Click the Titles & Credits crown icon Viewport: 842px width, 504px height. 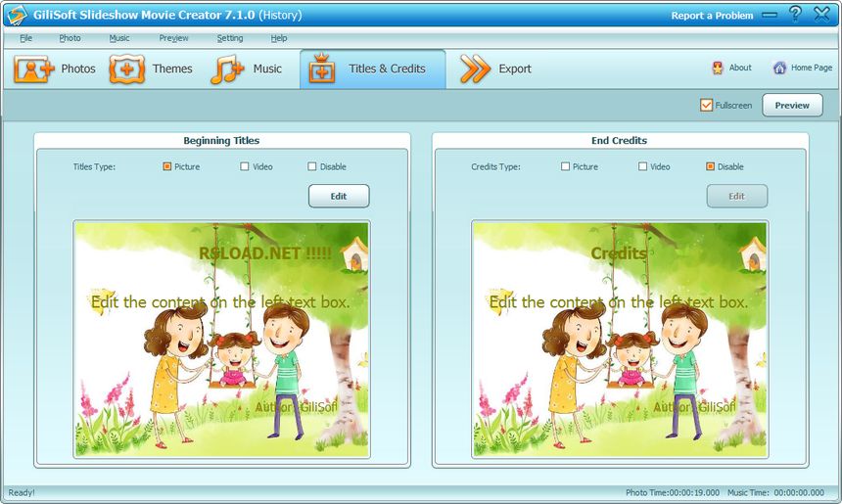tap(322, 69)
